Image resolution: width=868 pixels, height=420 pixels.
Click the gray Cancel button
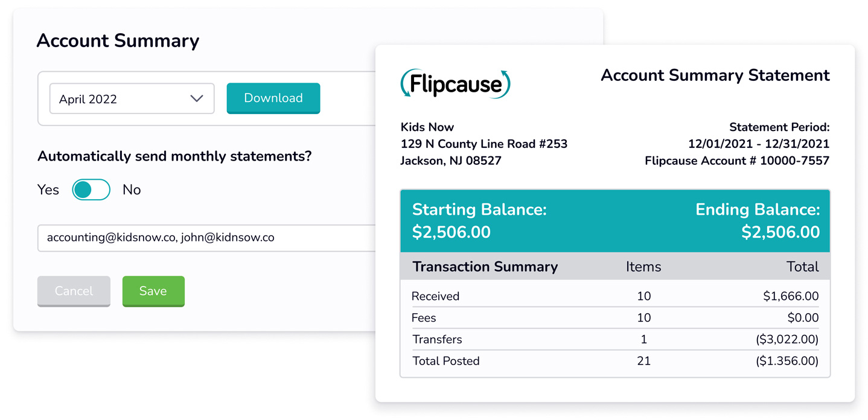pyautogui.click(x=74, y=291)
